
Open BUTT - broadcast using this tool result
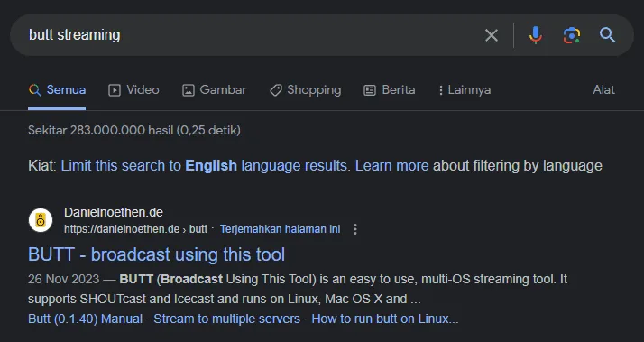click(156, 254)
